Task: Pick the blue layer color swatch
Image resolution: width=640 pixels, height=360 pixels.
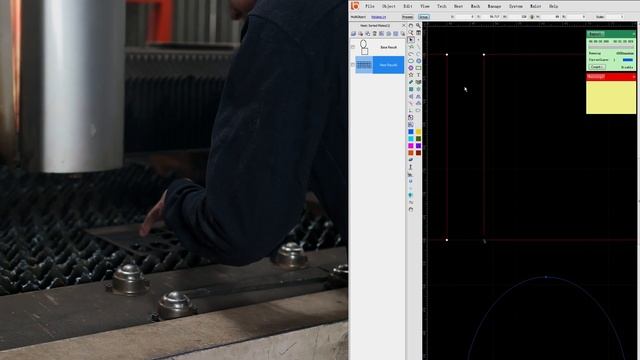Action: (x=411, y=131)
